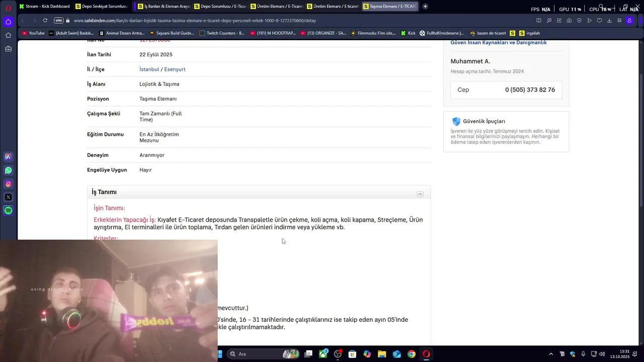
Task: Reload the current page
Action: (45, 21)
